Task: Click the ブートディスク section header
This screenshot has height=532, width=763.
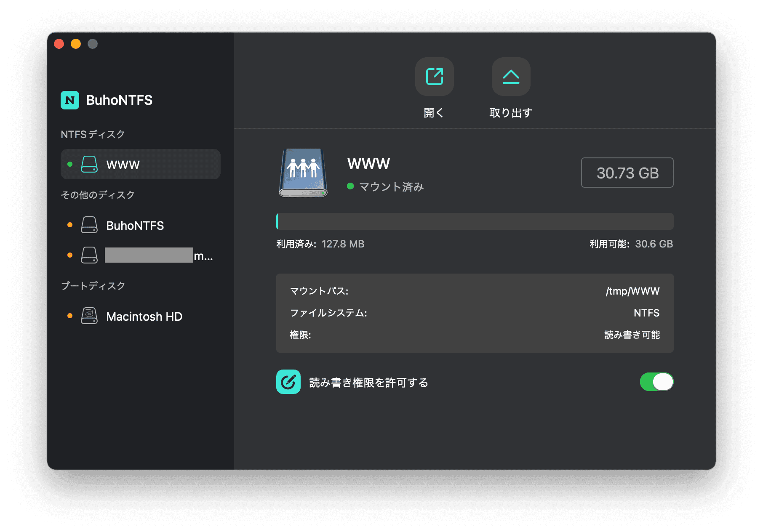Action: point(93,286)
